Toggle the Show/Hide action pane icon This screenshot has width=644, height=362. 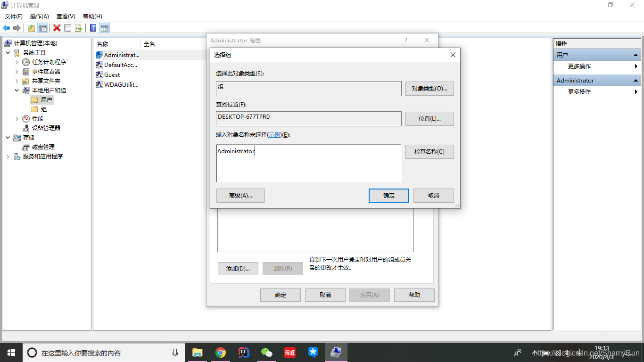click(104, 27)
